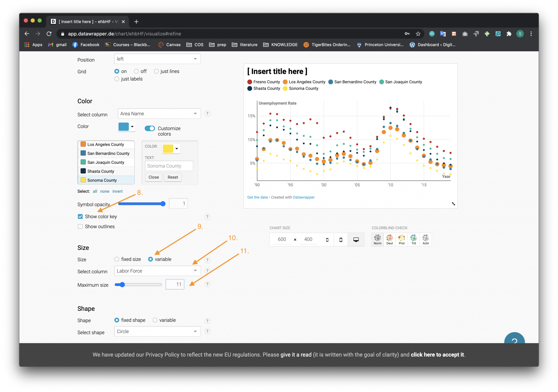
Task: Select the desktop monitor chart size preview
Action: point(356,240)
